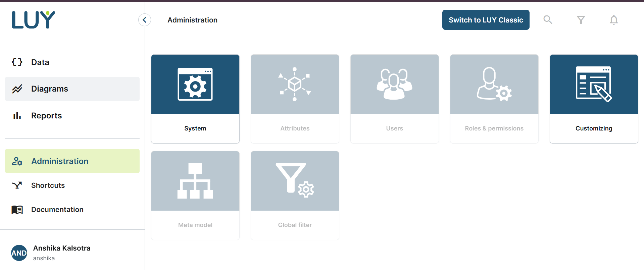Click the AND user avatar
644x270 pixels.
[x=19, y=253]
